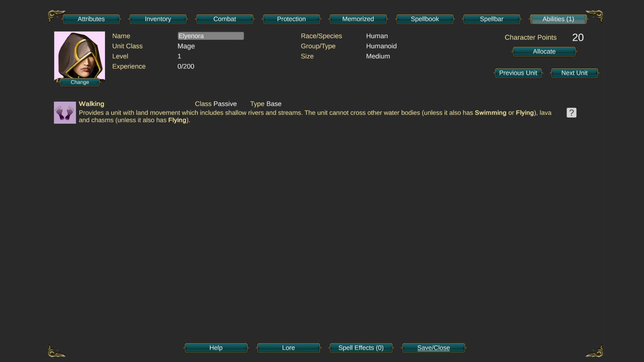Open the Spellbook tab
The image size is (644, 362).
click(425, 19)
